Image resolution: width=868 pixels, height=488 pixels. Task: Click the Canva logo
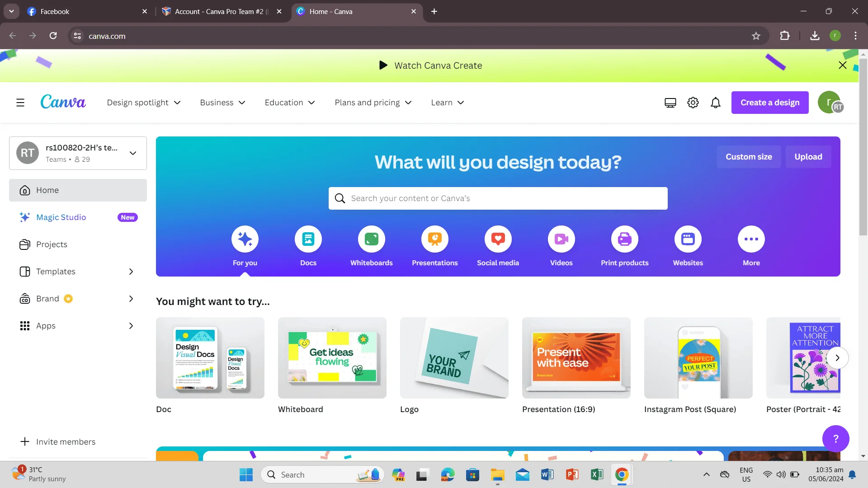(63, 102)
